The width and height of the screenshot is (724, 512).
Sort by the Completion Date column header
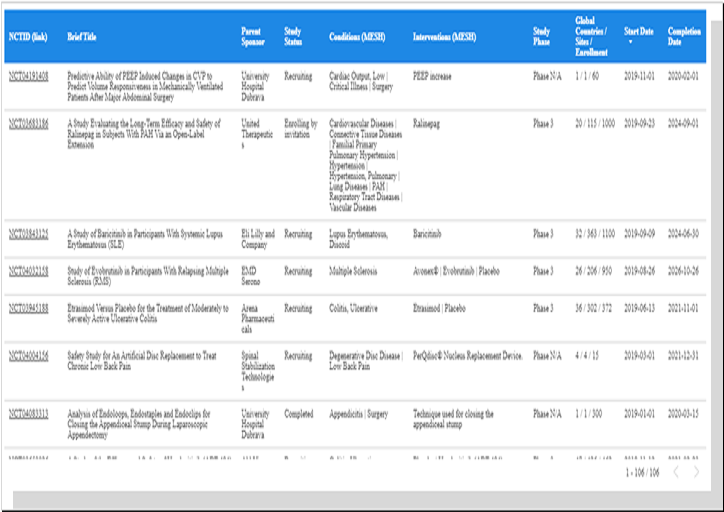[x=684, y=37]
